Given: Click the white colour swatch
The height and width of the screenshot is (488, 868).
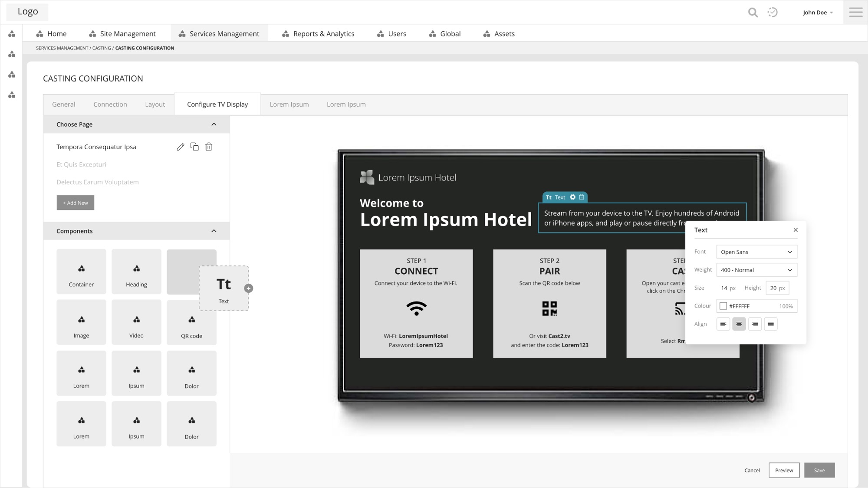Looking at the screenshot, I should [x=723, y=306].
